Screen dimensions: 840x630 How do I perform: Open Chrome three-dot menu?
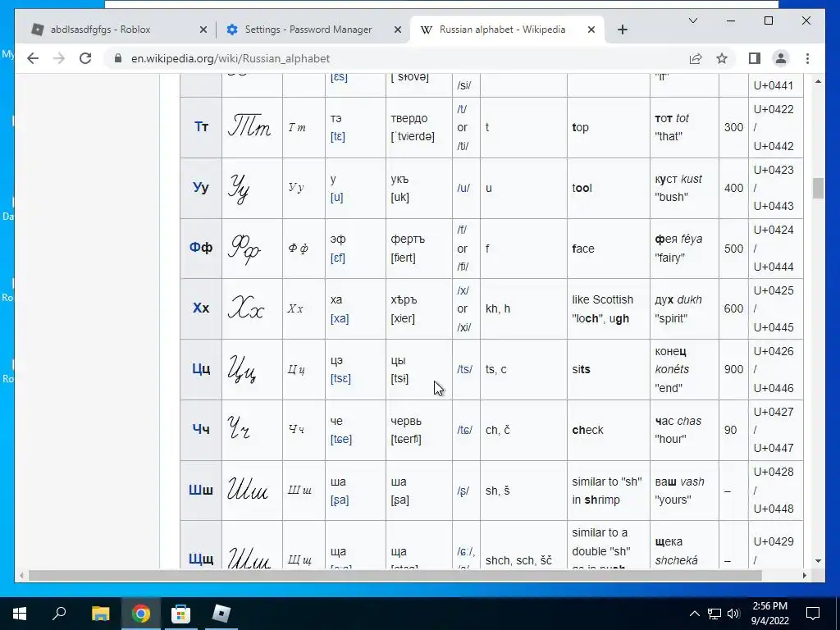pyautogui.click(x=807, y=58)
